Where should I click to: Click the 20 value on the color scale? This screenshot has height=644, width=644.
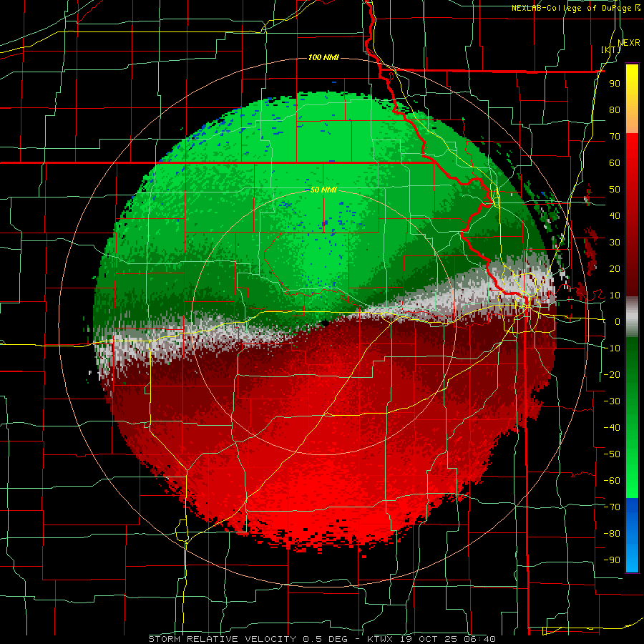[615, 268]
